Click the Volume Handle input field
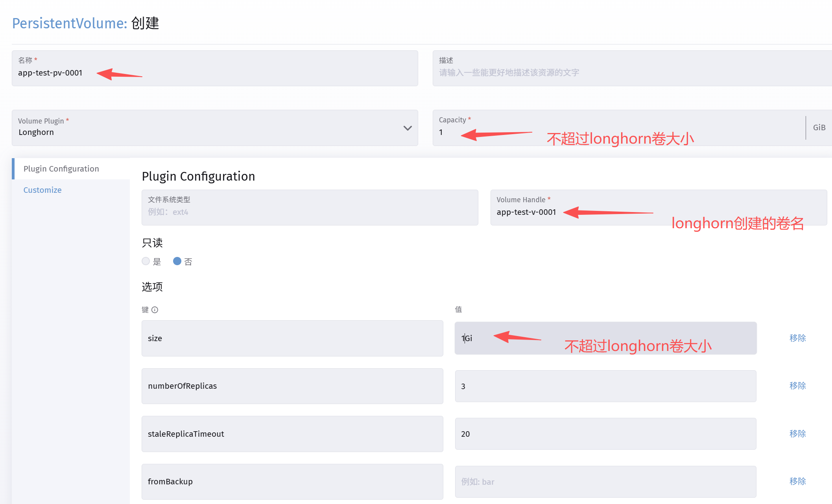The width and height of the screenshot is (832, 504). [x=659, y=208]
